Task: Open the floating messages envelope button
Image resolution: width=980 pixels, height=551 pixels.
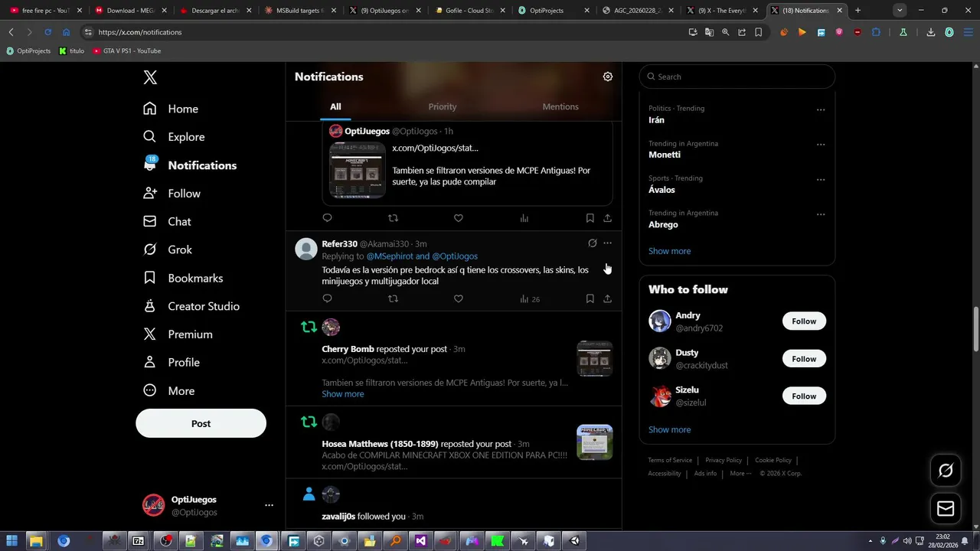Action: [x=946, y=509]
